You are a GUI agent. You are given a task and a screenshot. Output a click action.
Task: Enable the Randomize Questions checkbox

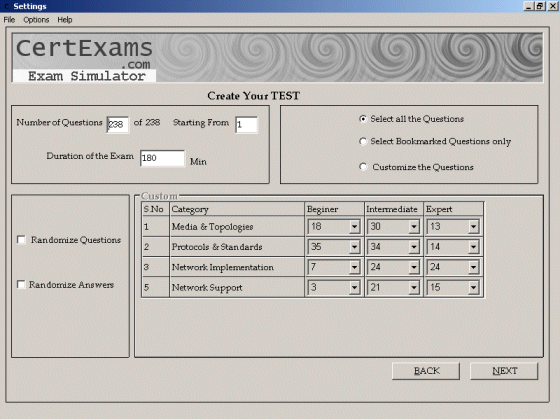coord(21,240)
